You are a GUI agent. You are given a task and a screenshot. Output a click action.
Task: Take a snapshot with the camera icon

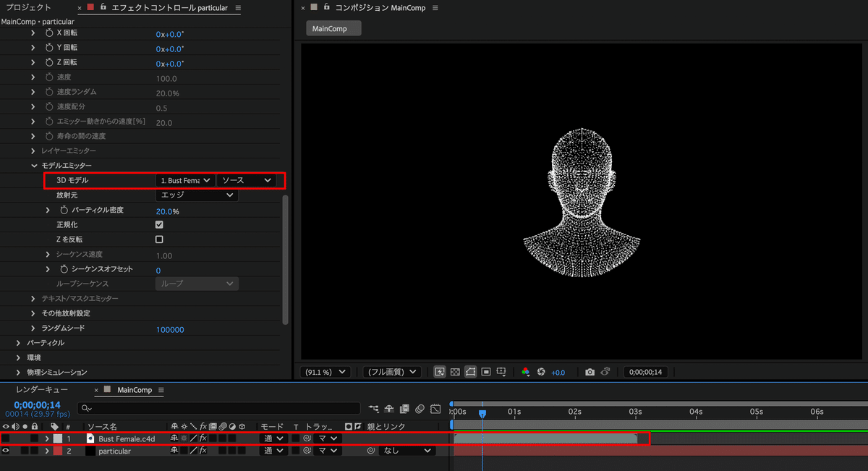pos(590,371)
